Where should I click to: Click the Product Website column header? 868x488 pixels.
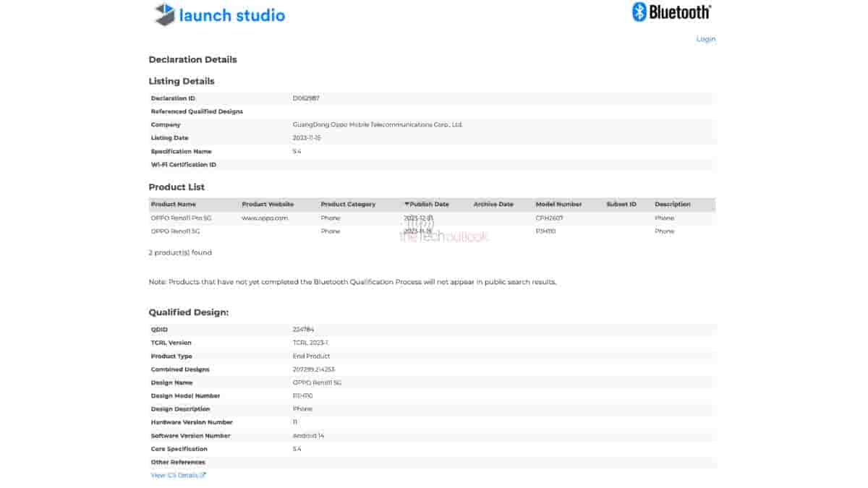pos(268,205)
